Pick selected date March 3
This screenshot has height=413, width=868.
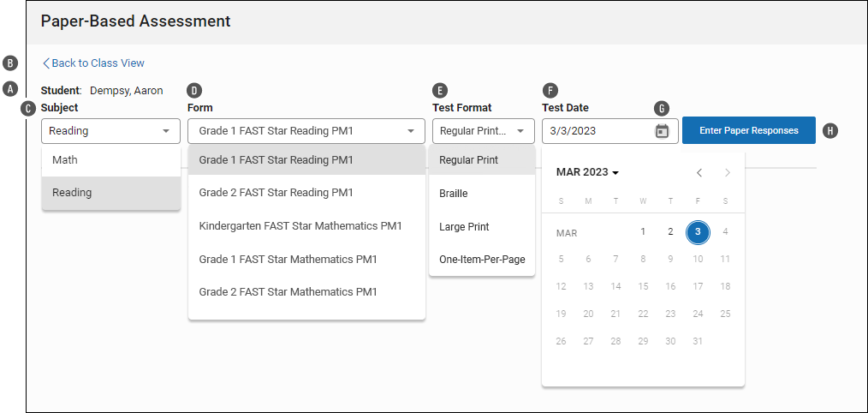[698, 231]
